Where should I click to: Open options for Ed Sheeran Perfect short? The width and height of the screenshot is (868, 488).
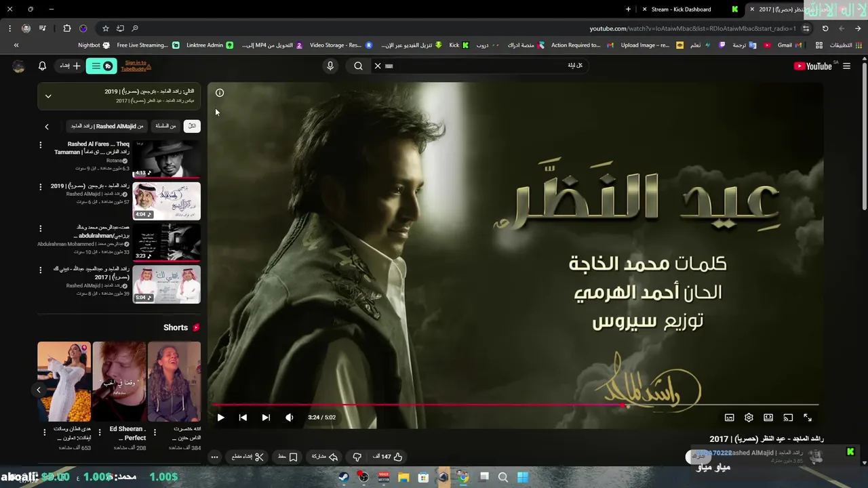(x=100, y=432)
